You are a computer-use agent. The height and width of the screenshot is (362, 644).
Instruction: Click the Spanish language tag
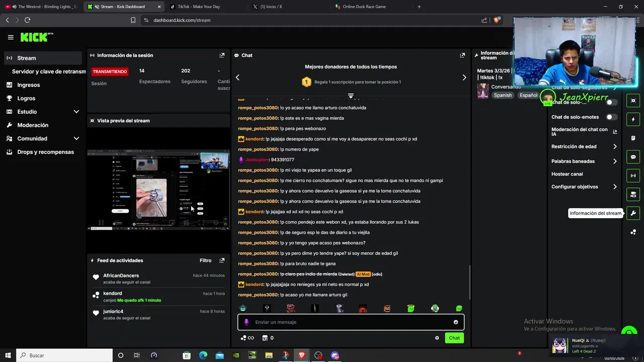click(503, 96)
